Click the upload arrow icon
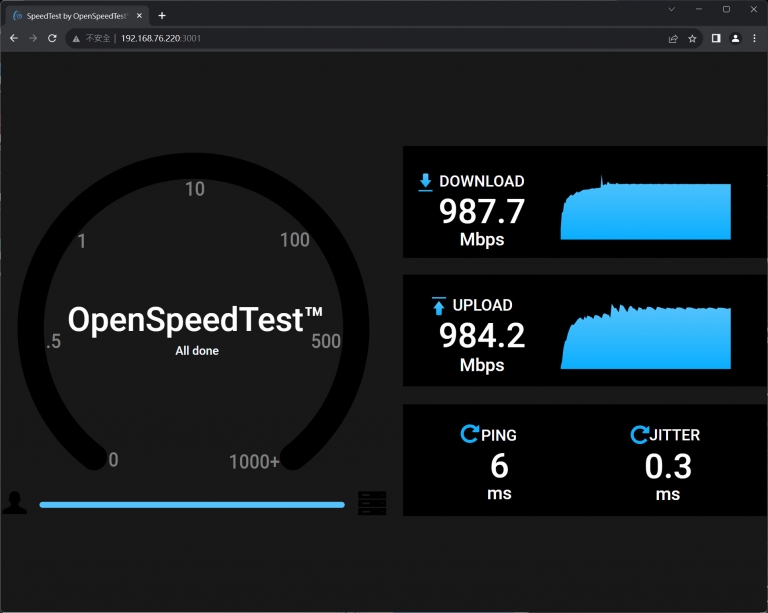 tap(438, 306)
